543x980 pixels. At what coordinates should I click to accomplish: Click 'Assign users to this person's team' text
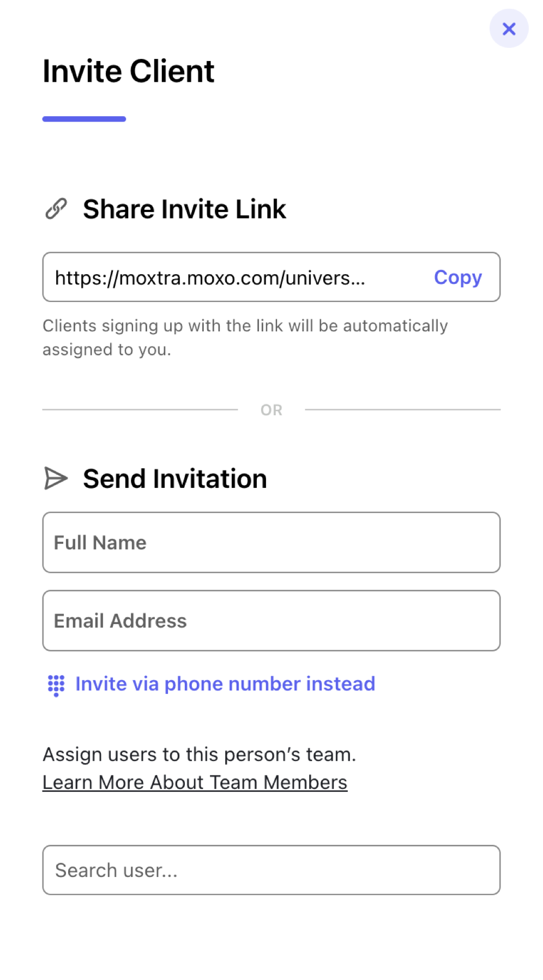pyautogui.click(x=200, y=754)
